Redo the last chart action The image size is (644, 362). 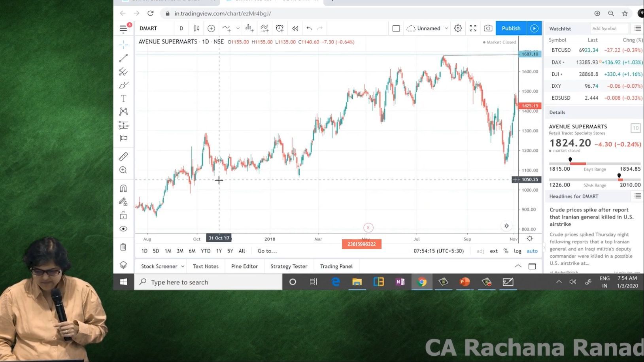pos(320,28)
